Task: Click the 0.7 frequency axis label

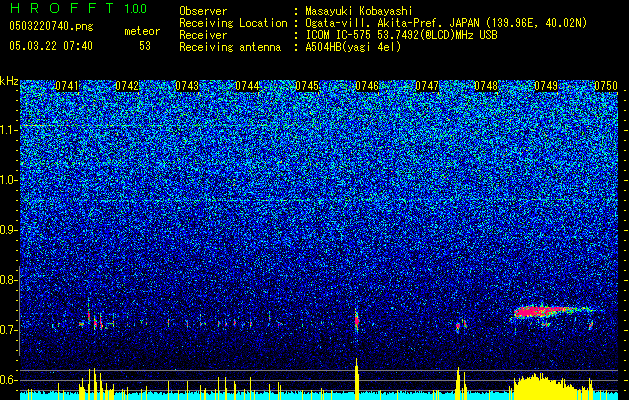Action: (x=8, y=330)
